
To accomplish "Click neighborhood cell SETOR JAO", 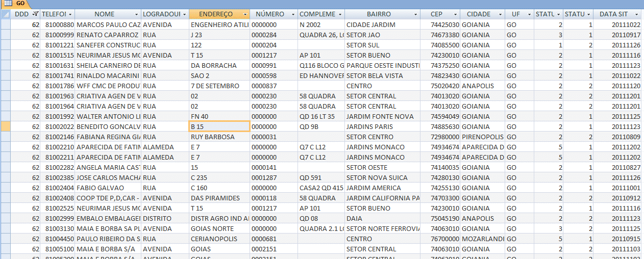I will point(383,35).
